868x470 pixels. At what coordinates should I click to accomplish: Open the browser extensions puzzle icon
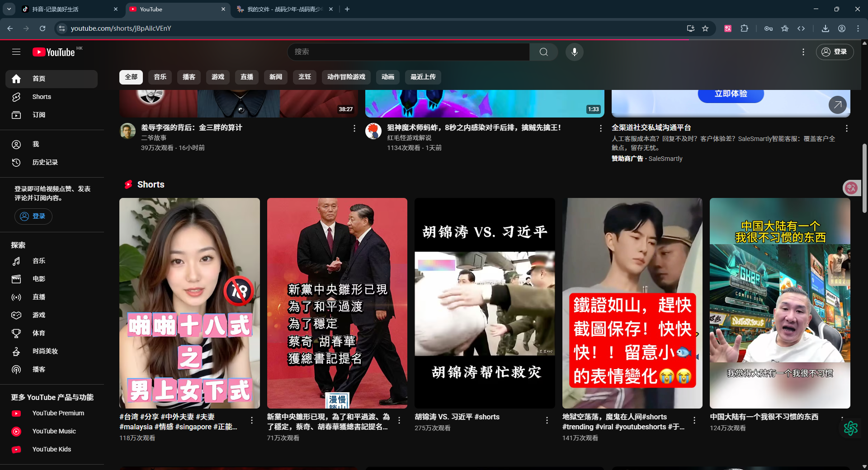[744, 28]
